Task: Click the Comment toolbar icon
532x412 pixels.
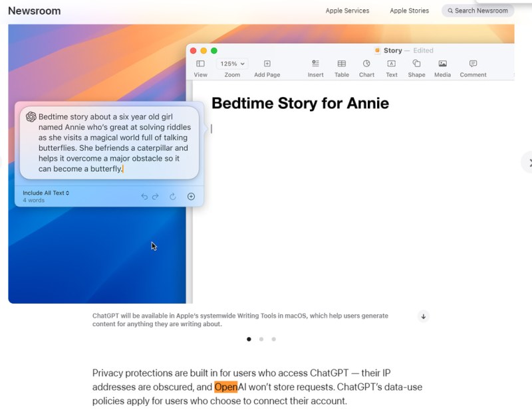Action: 473,63
